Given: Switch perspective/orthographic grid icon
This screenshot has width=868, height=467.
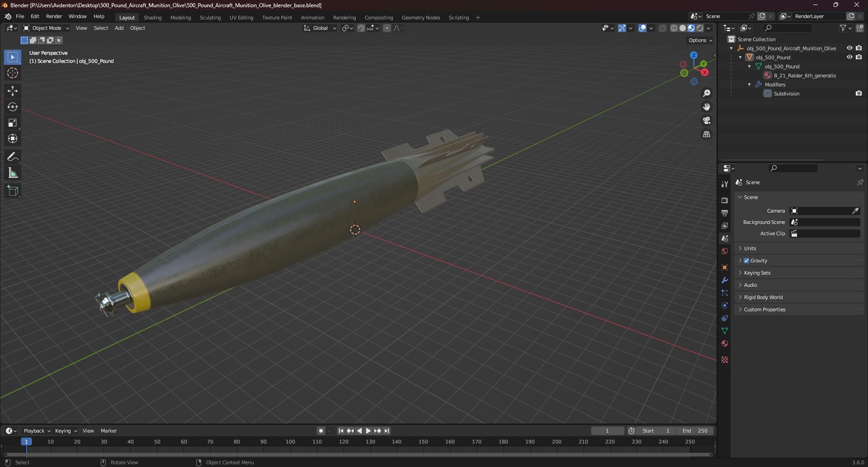Looking at the screenshot, I should pyautogui.click(x=707, y=134).
